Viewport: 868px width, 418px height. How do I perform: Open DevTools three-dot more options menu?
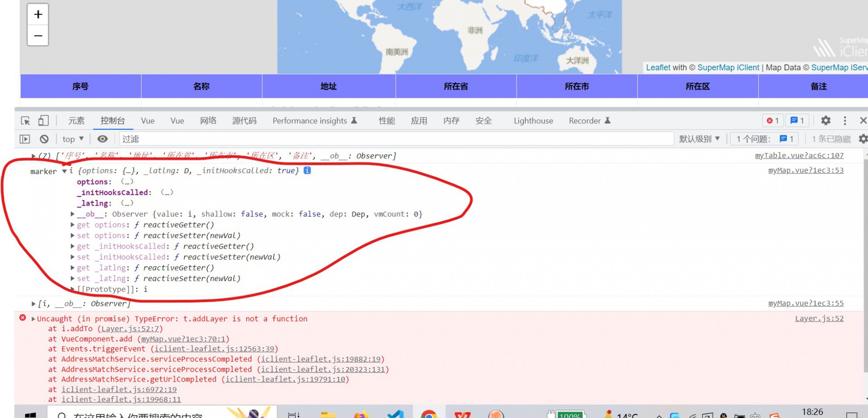click(845, 121)
